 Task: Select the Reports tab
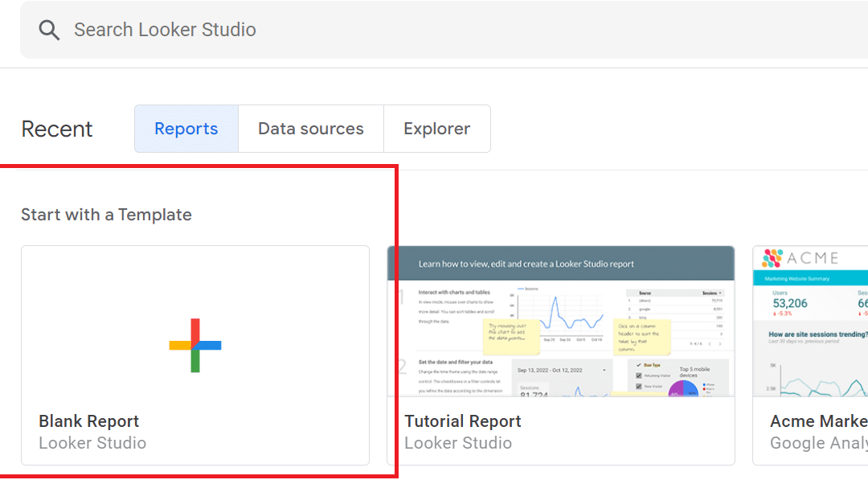point(186,128)
